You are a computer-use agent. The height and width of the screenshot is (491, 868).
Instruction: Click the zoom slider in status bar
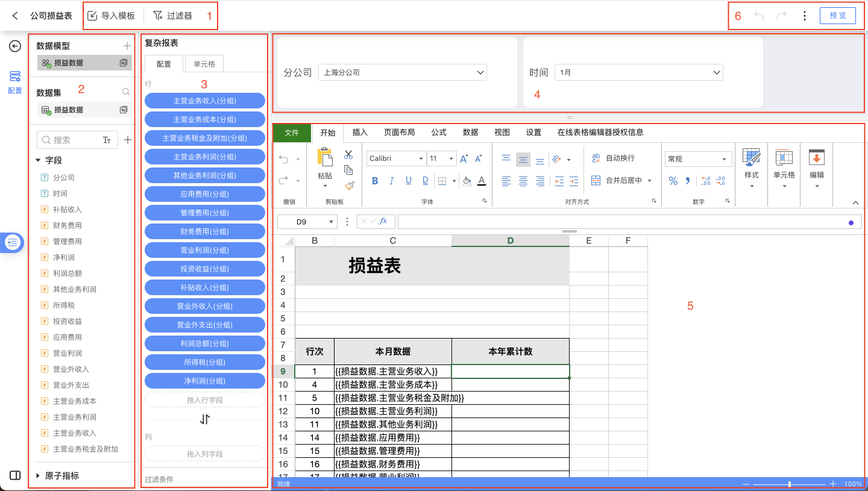click(x=790, y=484)
